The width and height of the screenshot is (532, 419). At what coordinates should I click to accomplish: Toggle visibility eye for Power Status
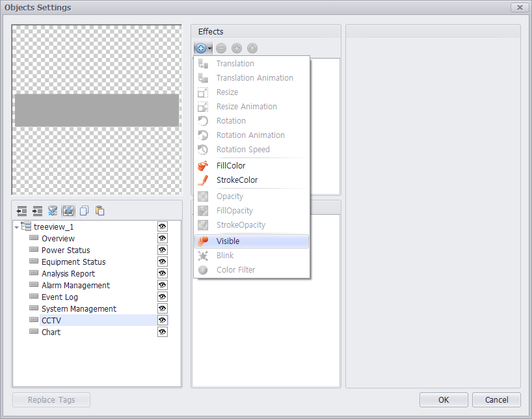163,250
